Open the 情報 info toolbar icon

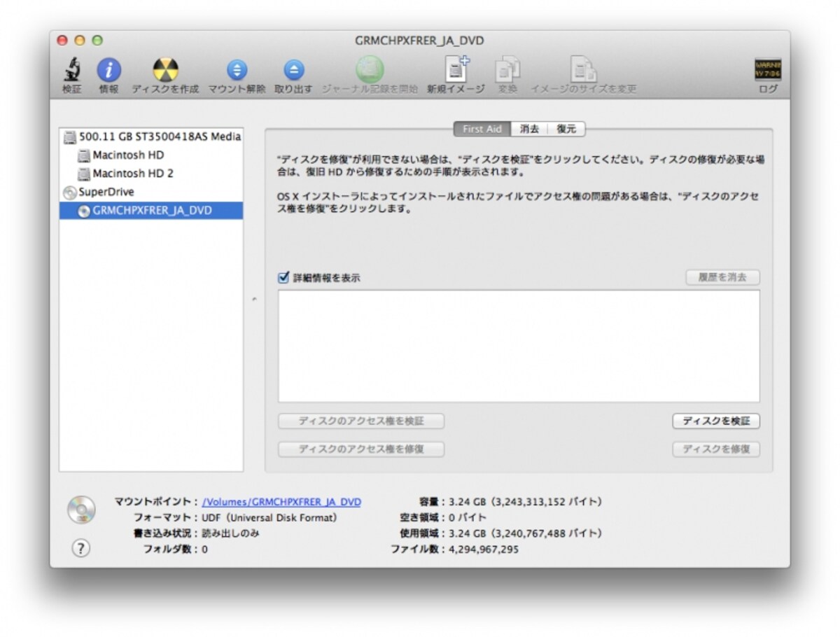(108, 69)
